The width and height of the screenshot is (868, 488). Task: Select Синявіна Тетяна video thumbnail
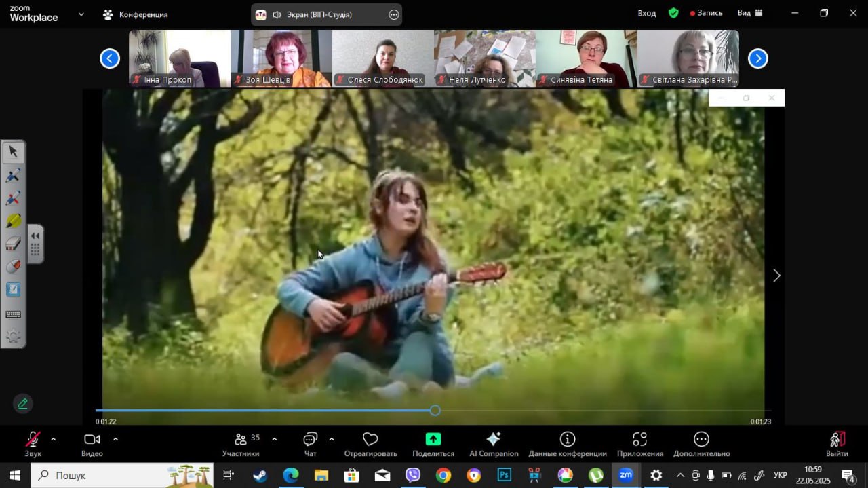[x=587, y=58]
